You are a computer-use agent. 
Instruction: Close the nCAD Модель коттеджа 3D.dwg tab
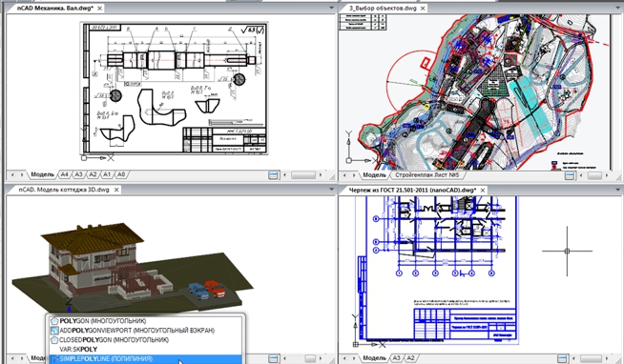point(116,190)
